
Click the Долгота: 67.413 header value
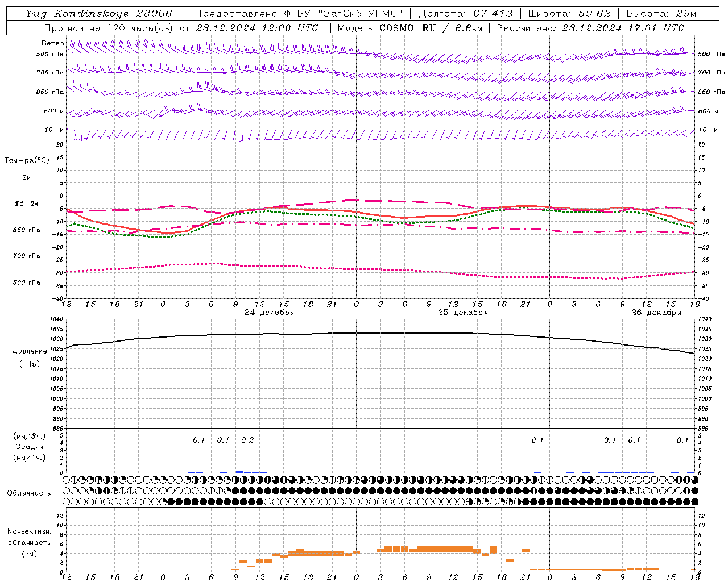pos(465,14)
